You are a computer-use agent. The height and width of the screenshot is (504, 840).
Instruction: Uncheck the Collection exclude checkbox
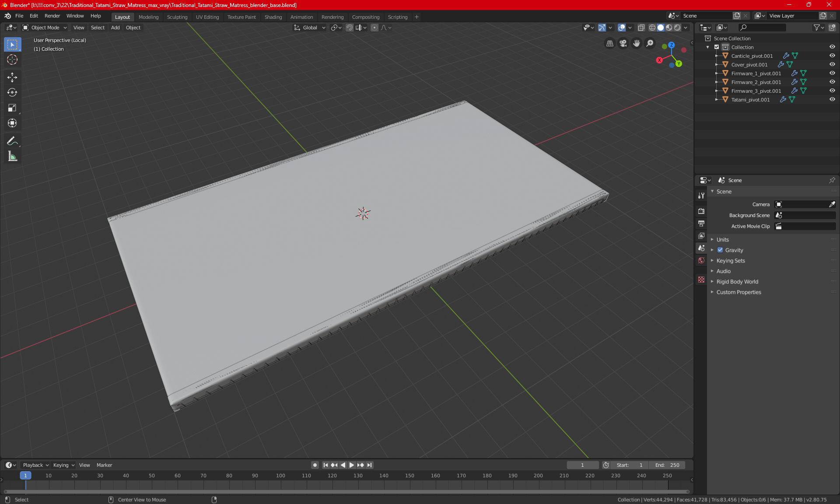coord(717,47)
